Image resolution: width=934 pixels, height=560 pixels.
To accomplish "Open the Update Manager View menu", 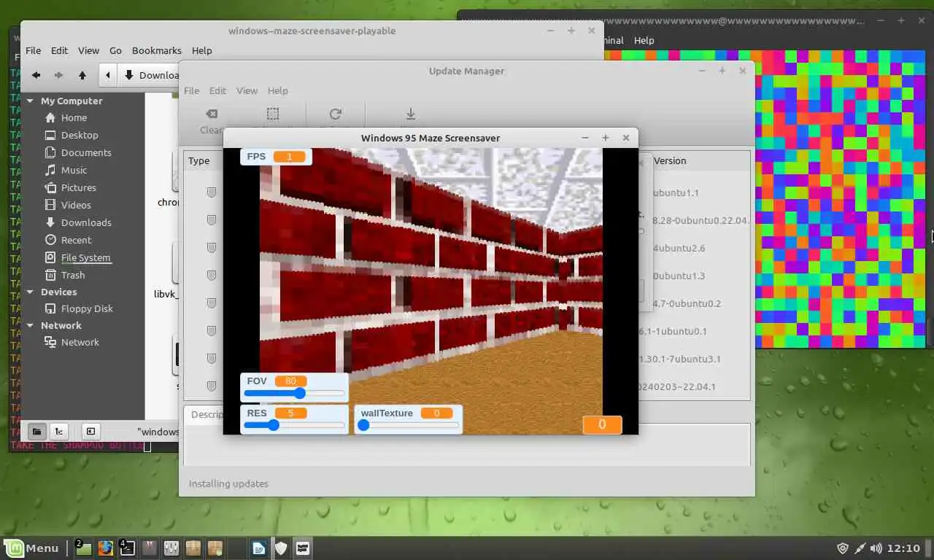I will click(x=247, y=90).
